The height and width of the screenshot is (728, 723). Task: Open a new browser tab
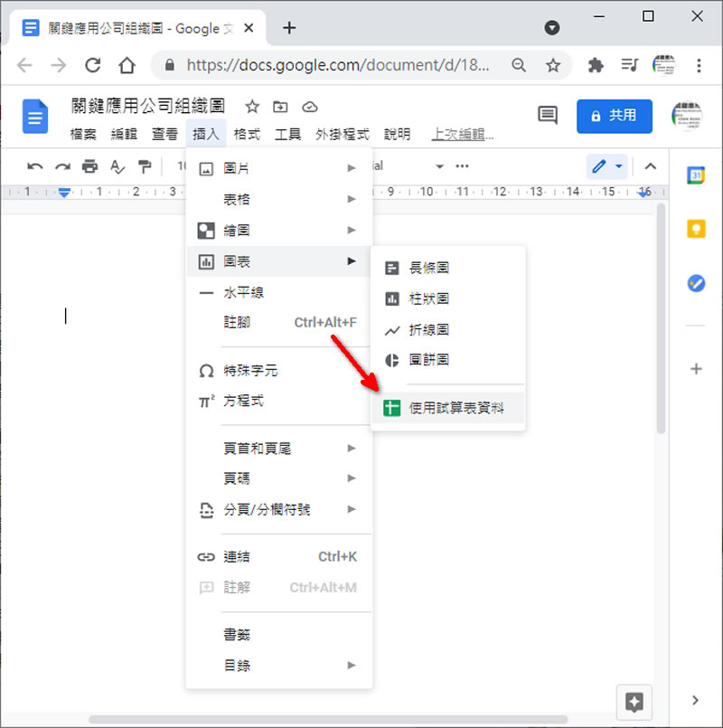[289, 28]
